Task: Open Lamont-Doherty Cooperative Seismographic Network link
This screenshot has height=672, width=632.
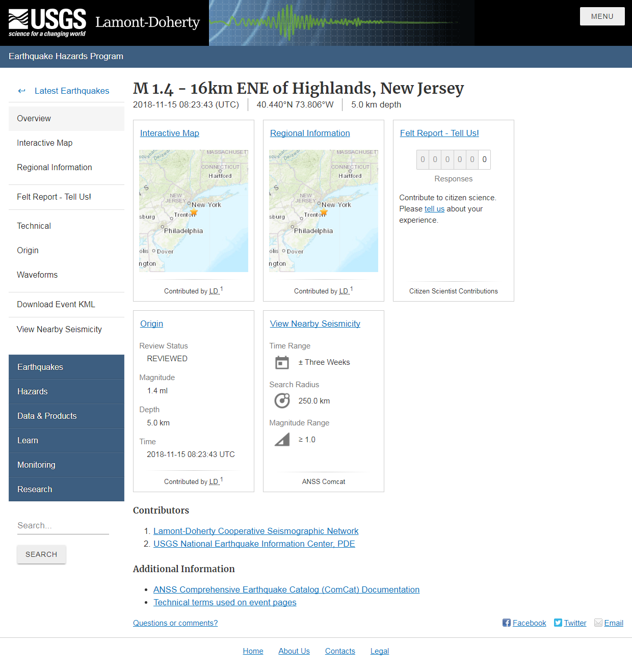Action: pos(256,531)
